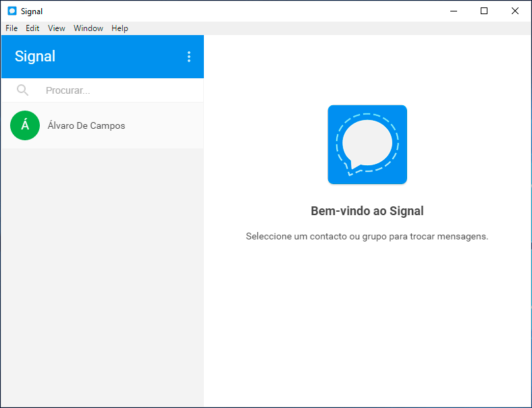
Task: Open the File menu
Action: pos(11,28)
